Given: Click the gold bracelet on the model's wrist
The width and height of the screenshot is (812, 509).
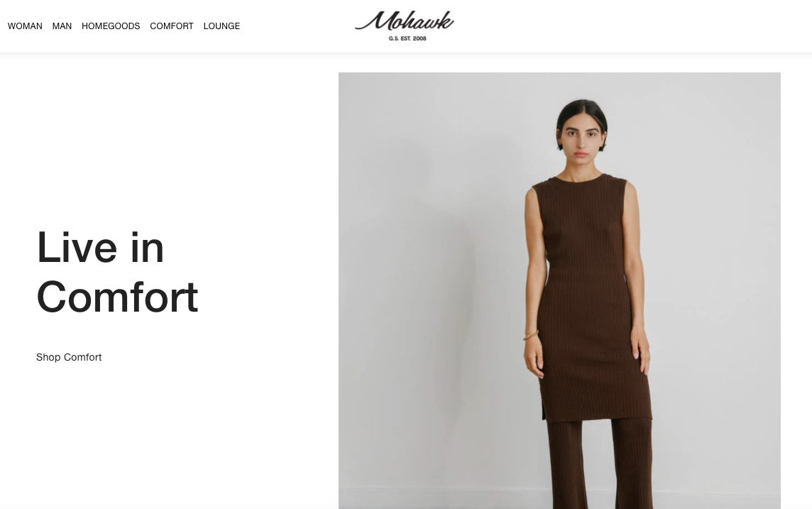Looking at the screenshot, I should pos(531,336).
